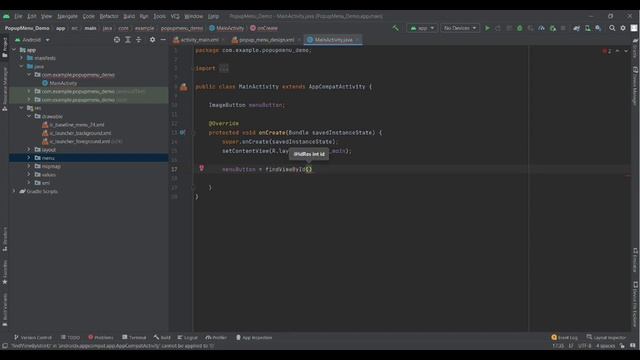Click the red error count indicator

[607, 51]
